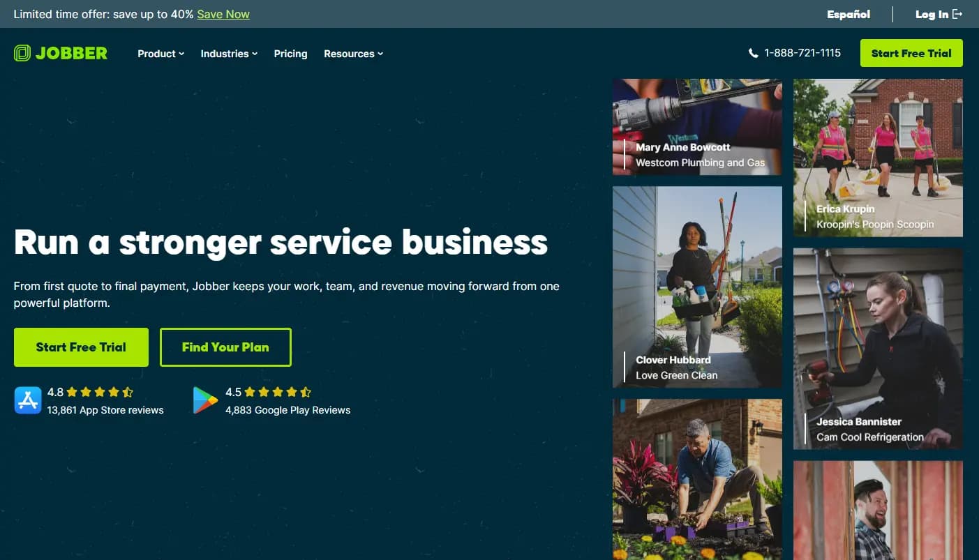Click the App Store icon
This screenshot has height=560, width=979.
[x=28, y=400]
